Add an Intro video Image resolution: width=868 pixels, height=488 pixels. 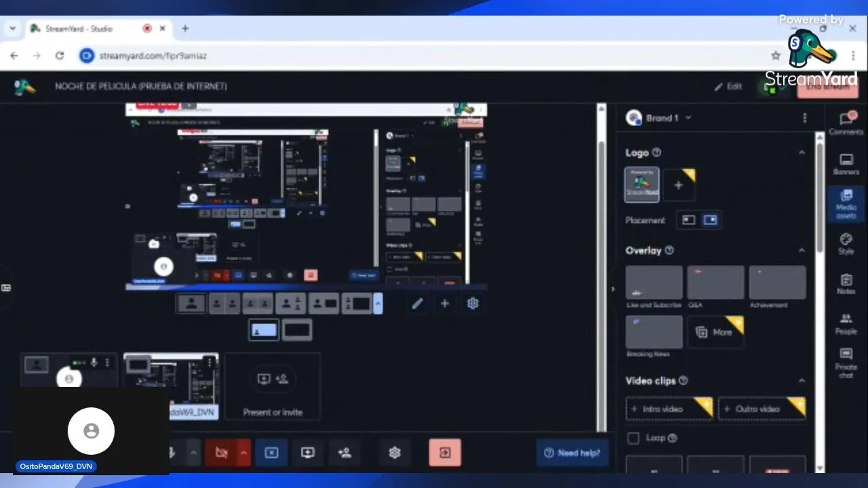669,409
